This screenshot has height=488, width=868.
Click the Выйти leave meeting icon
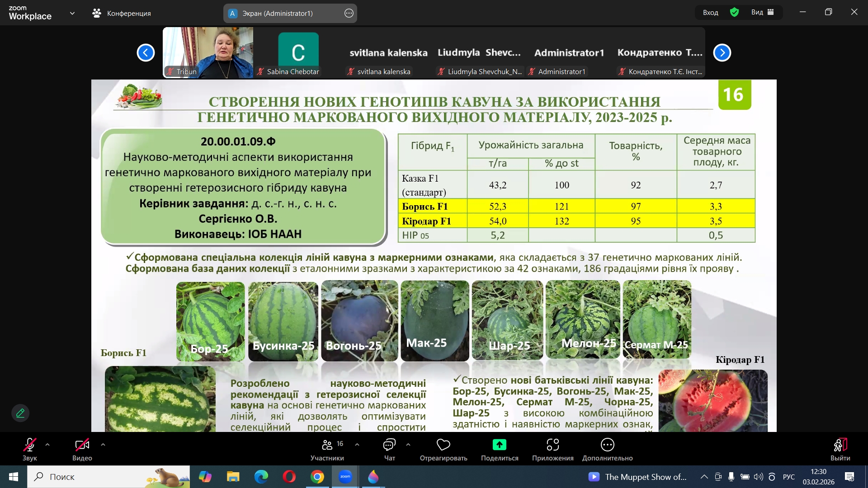click(x=840, y=445)
